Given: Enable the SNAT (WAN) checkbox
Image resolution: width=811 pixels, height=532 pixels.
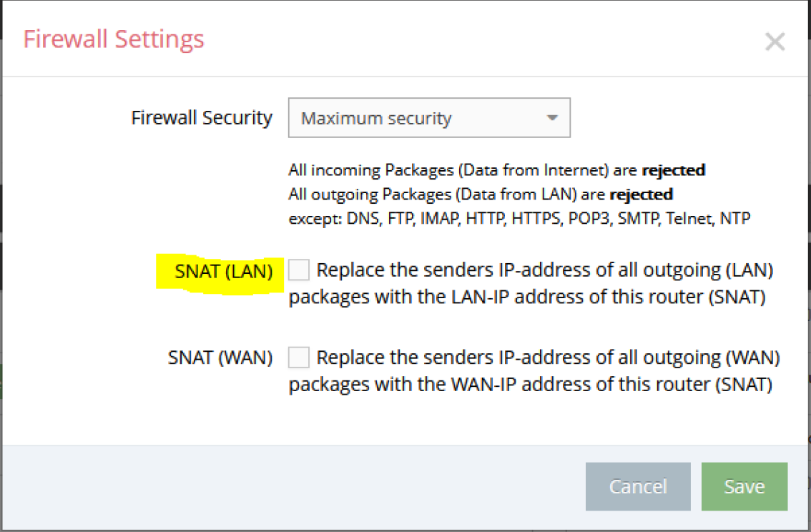Looking at the screenshot, I should 298,358.
